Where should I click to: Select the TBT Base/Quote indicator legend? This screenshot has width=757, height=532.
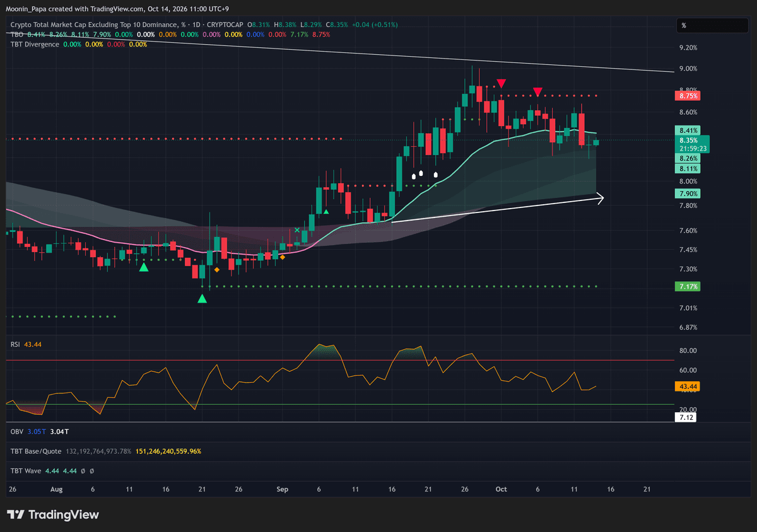pyautogui.click(x=35, y=451)
